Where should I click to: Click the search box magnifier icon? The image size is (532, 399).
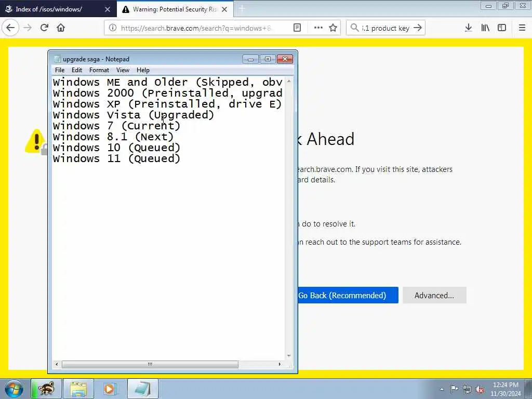click(x=354, y=28)
